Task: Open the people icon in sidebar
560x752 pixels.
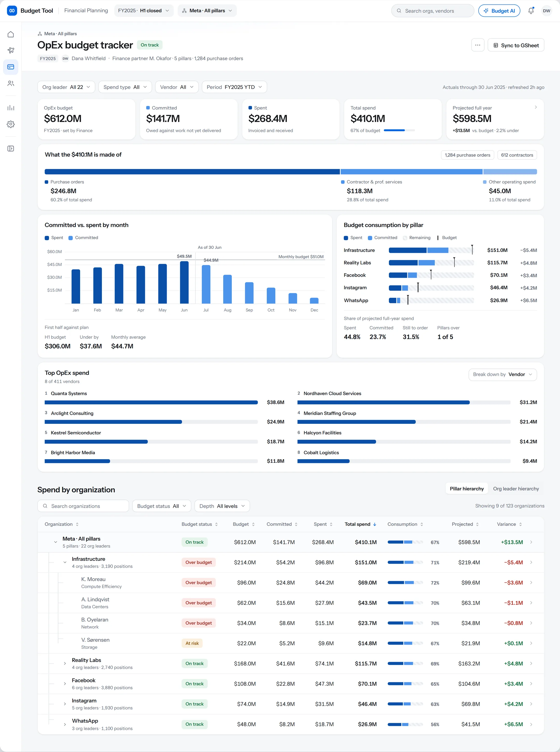Action: pos(11,84)
